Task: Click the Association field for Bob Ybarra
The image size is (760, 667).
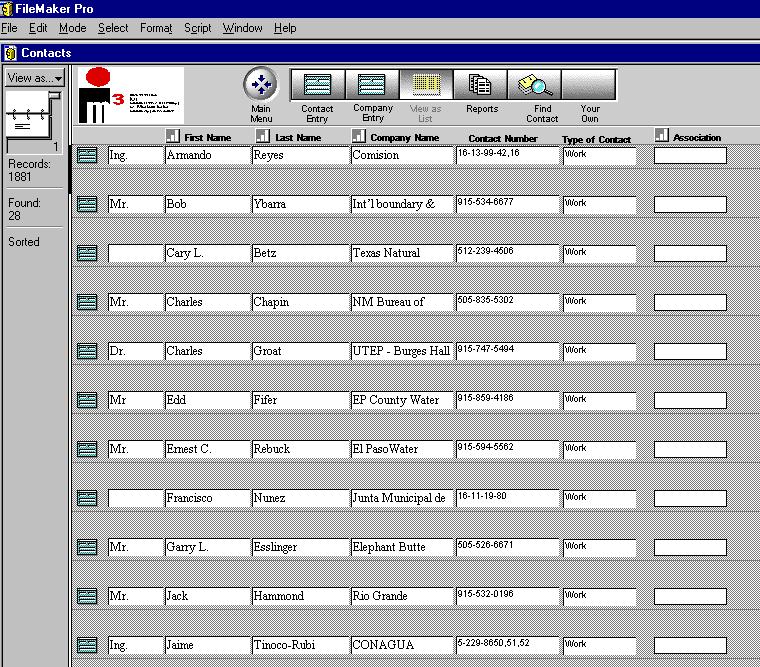Action: point(690,204)
